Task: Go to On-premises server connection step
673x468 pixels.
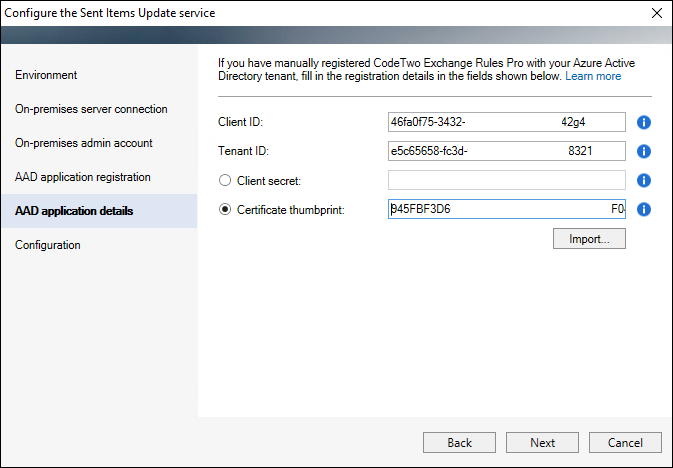Action: coord(91,109)
